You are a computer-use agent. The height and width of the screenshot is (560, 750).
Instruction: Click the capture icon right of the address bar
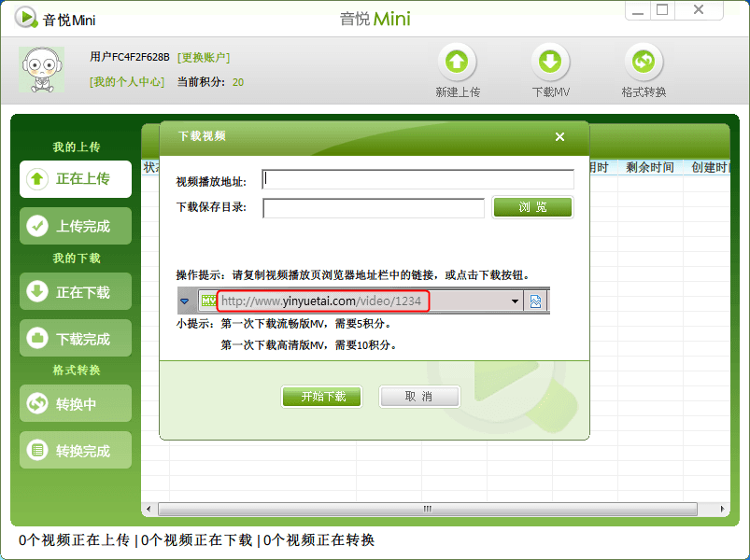(534, 301)
